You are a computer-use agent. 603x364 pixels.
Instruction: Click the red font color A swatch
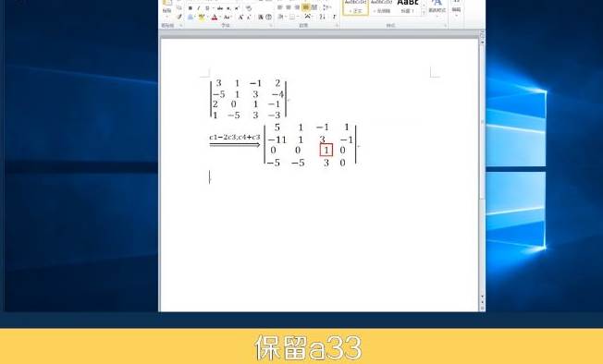click(x=215, y=17)
